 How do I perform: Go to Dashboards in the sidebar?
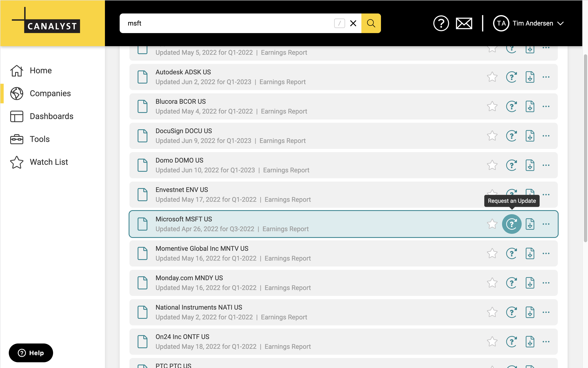(51, 116)
